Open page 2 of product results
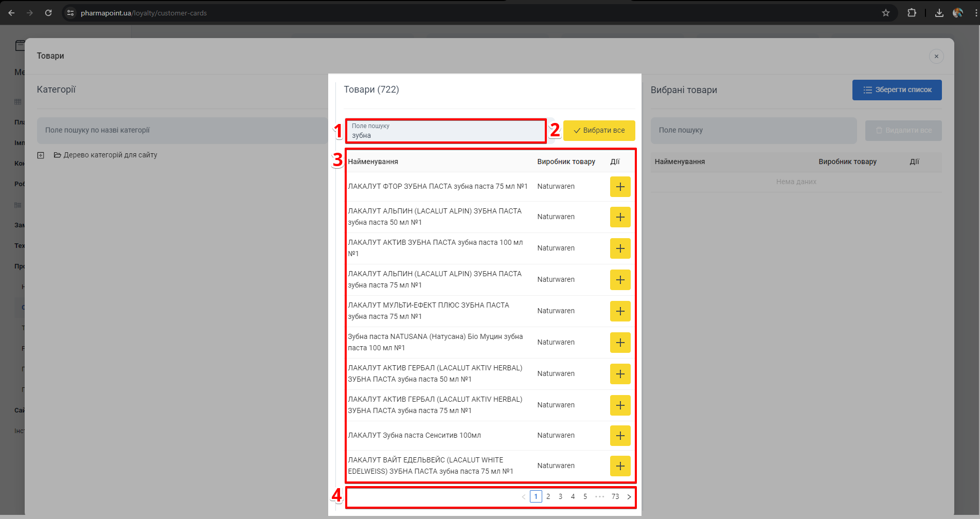Viewport: 980px width, 519px height. coord(548,497)
